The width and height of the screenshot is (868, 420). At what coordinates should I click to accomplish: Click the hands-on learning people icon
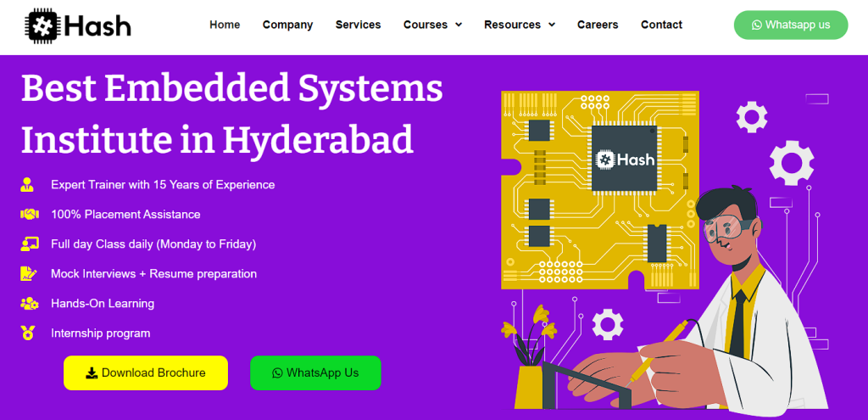coord(29,304)
